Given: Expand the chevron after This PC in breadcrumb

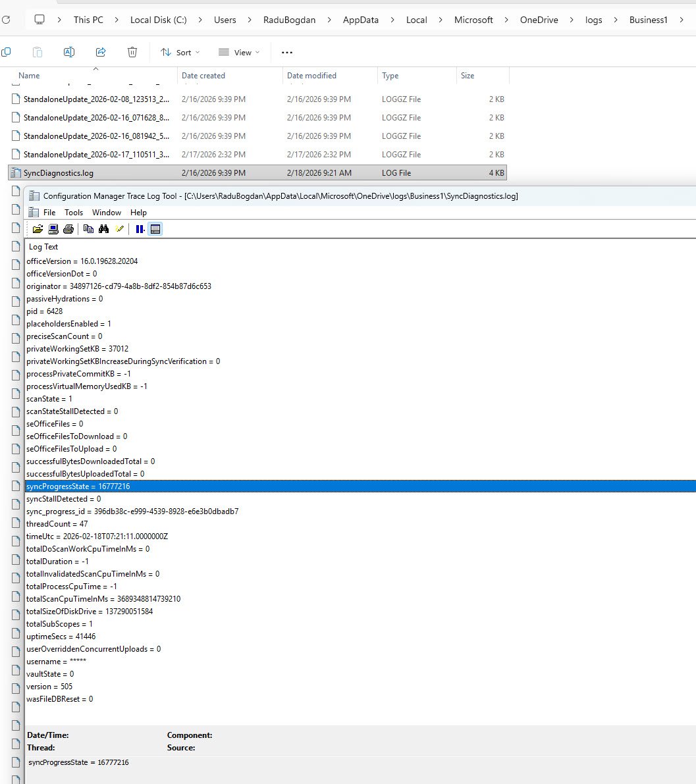Looking at the screenshot, I should pos(117,20).
